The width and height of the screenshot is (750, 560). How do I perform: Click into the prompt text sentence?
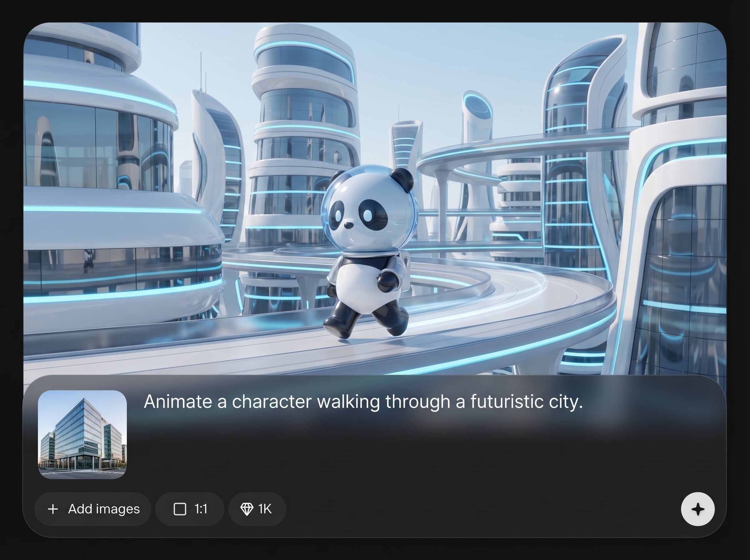tap(362, 402)
